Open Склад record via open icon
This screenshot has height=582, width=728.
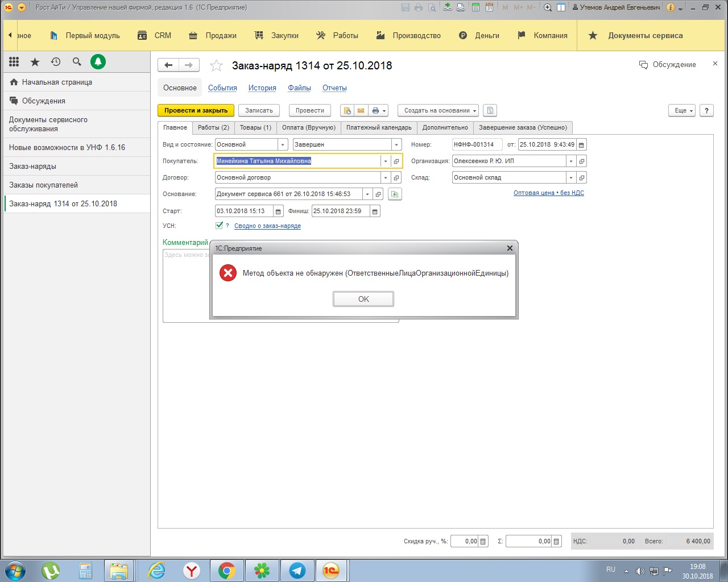pyautogui.click(x=581, y=178)
